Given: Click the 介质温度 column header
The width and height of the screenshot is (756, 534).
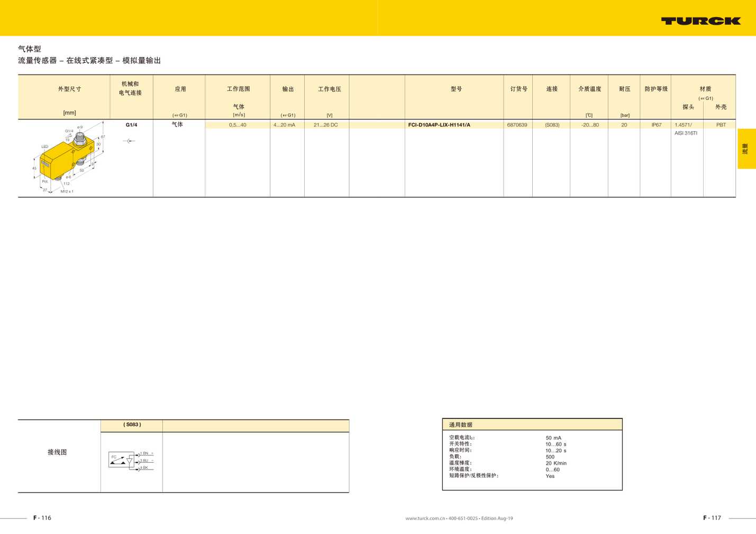Looking at the screenshot, I should (x=589, y=89).
